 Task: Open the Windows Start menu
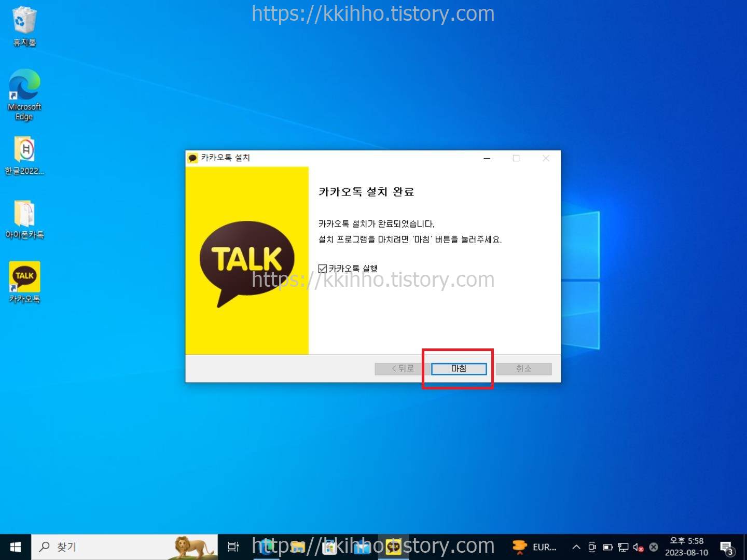pos(16,547)
